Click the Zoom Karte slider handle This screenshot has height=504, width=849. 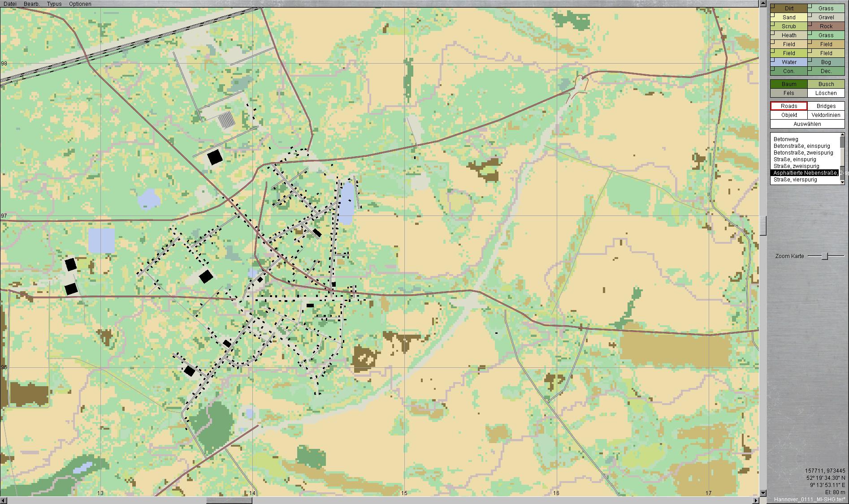click(x=825, y=256)
